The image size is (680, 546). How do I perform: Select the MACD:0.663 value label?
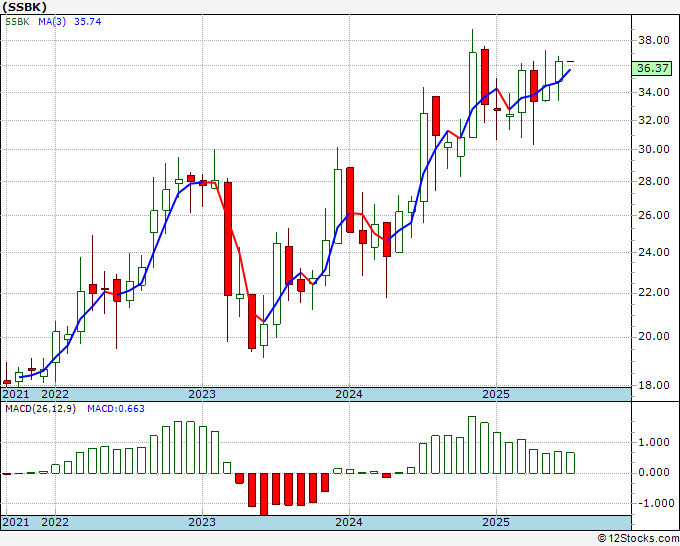[x=116, y=409]
